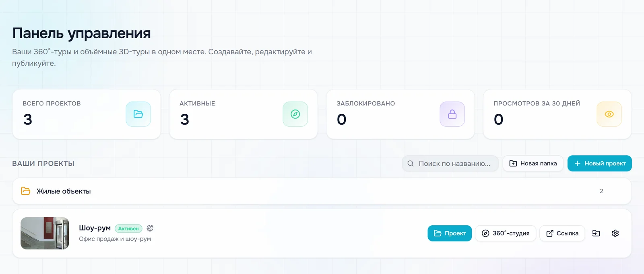
Task: Click the Активен status badge
Action: (129, 229)
